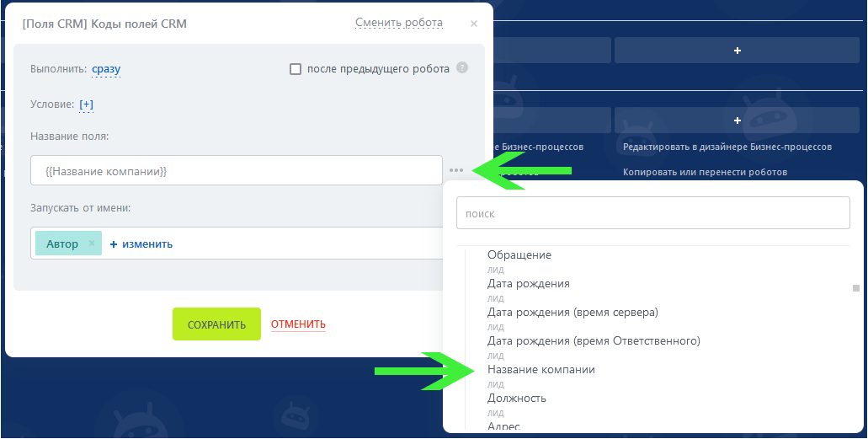Enable после предыдущего робота checkbox

(x=296, y=69)
